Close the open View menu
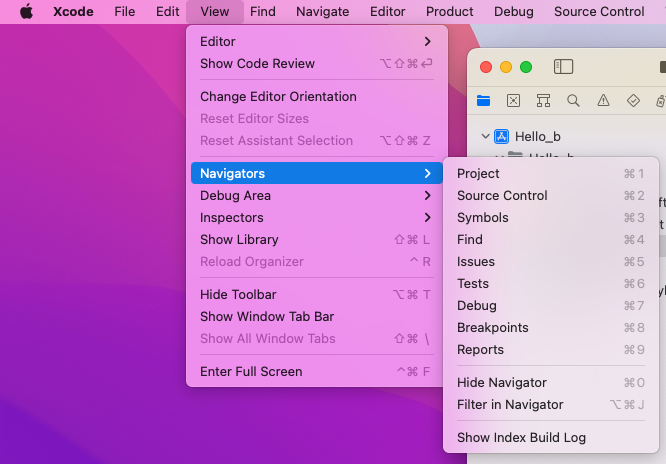Viewport: 666px width, 464px height. [x=214, y=11]
